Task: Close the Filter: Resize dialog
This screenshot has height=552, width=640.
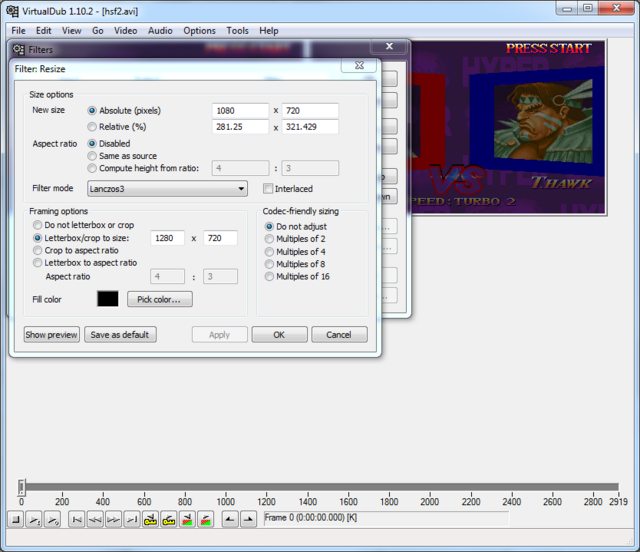Action: (x=359, y=65)
